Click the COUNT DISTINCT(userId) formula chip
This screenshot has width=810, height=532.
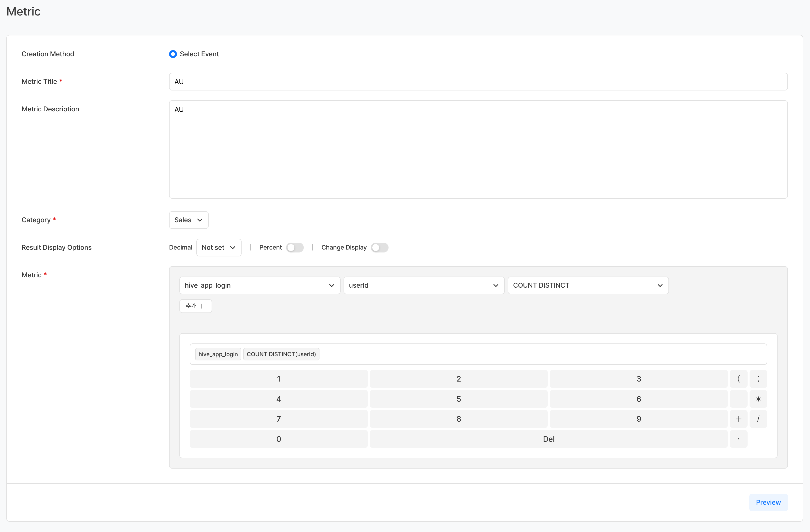click(x=281, y=354)
